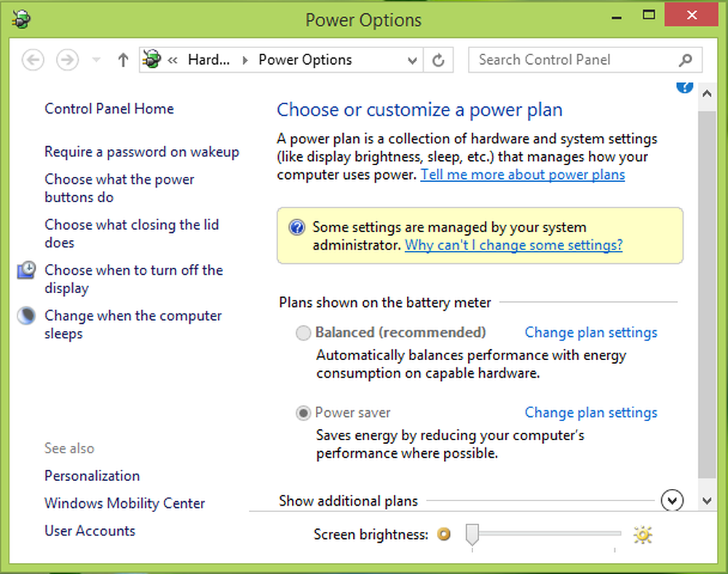Select the Power saver radio button
Image resolution: width=728 pixels, height=574 pixels.
303,412
